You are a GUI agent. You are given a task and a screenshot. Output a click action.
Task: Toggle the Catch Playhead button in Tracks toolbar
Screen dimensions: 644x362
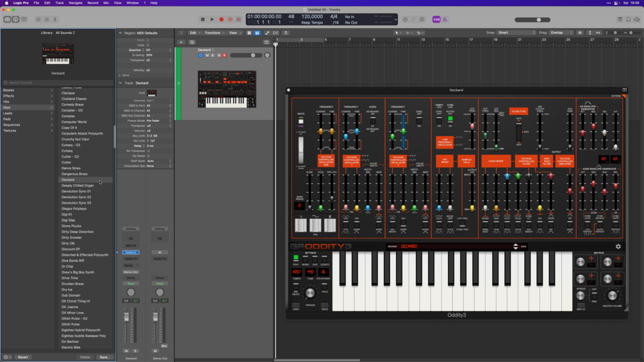click(x=286, y=33)
